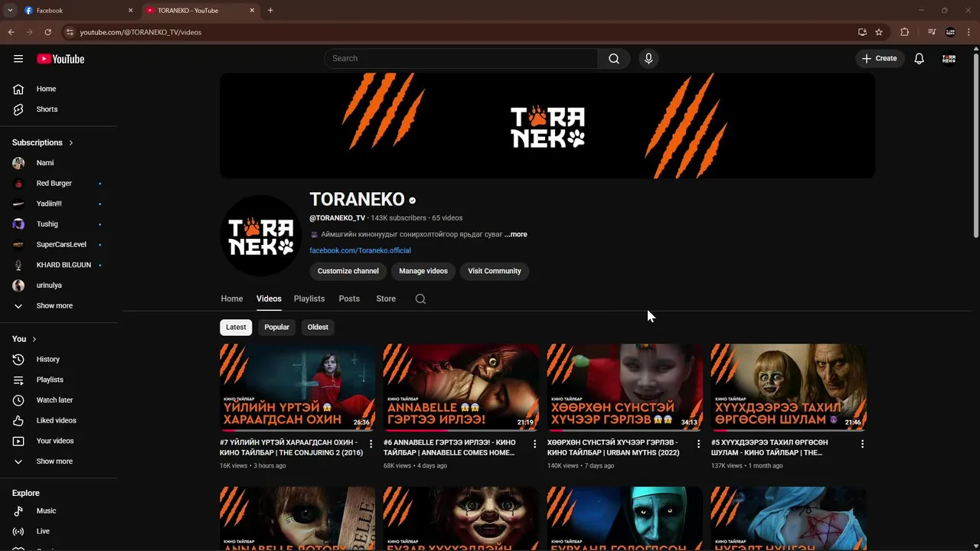Expand the You section chevron
This screenshot has height=551, width=980.
(34, 339)
